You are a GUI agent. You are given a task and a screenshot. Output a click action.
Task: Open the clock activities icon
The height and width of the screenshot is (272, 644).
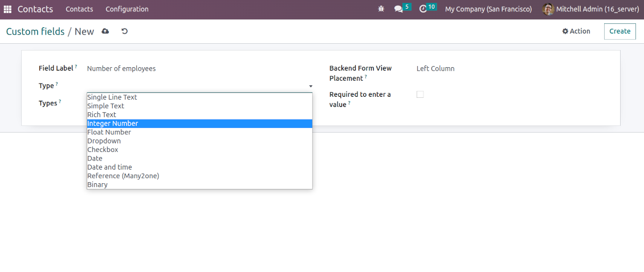pyautogui.click(x=423, y=9)
